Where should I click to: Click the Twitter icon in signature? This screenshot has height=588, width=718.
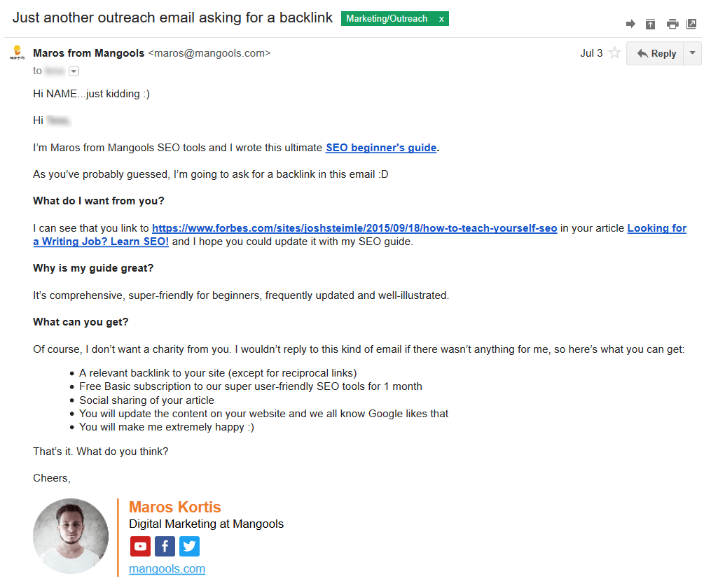(189, 547)
